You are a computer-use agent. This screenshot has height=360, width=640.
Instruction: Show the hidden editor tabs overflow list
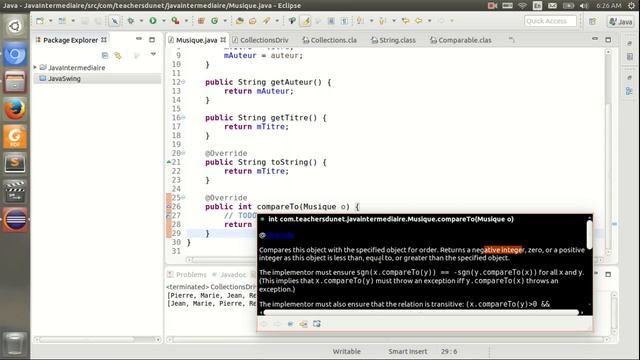(511, 40)
